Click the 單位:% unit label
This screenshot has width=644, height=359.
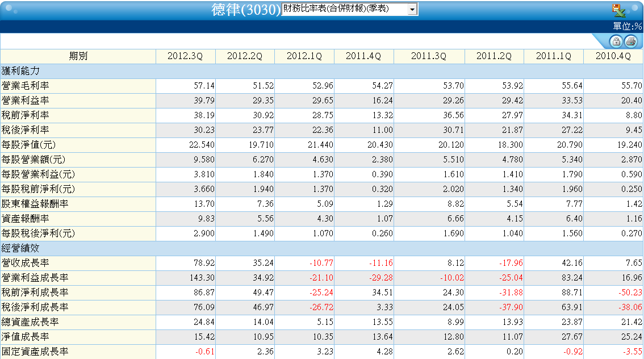[627, 26]
